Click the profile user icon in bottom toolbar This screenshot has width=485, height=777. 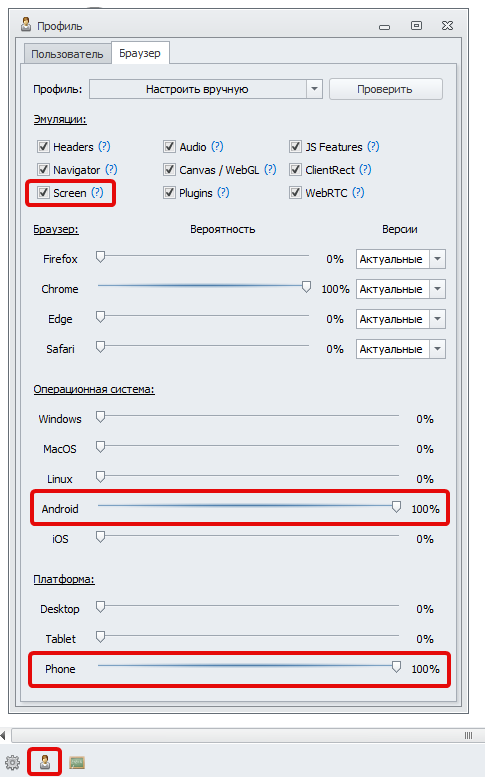tap(45, 762)
